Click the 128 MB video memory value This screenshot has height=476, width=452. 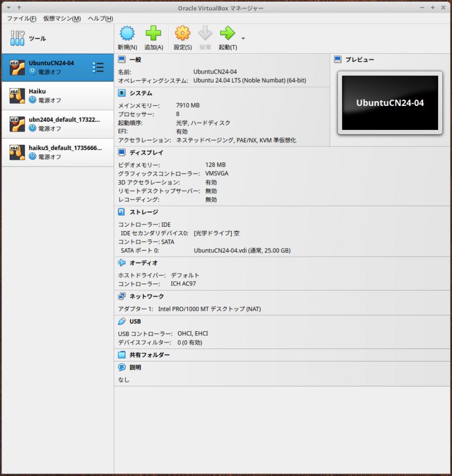(x=215, y=165)
